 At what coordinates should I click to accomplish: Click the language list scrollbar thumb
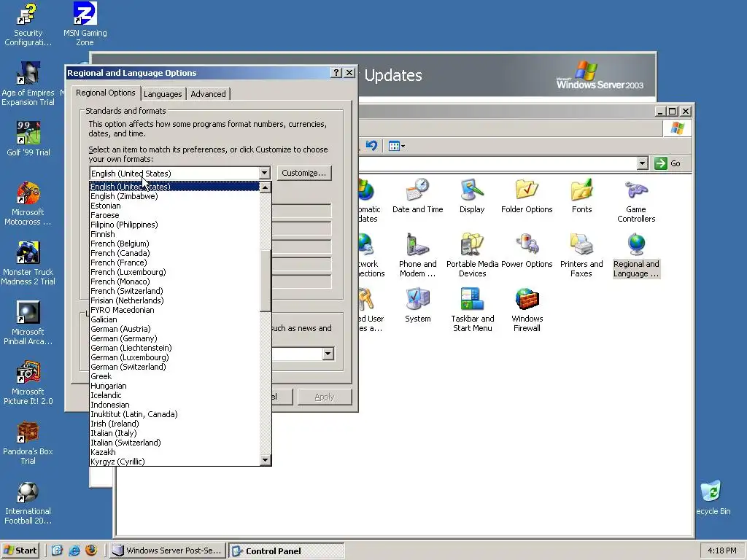(266, 281)
